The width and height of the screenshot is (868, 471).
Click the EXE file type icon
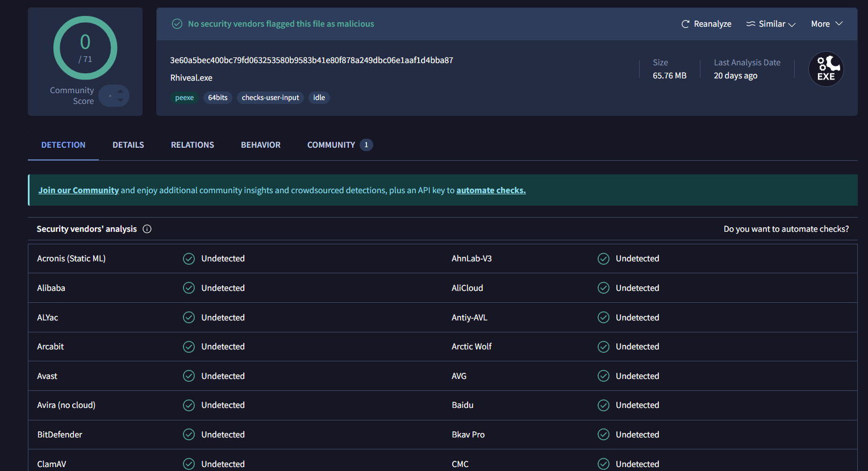[826, 69]
